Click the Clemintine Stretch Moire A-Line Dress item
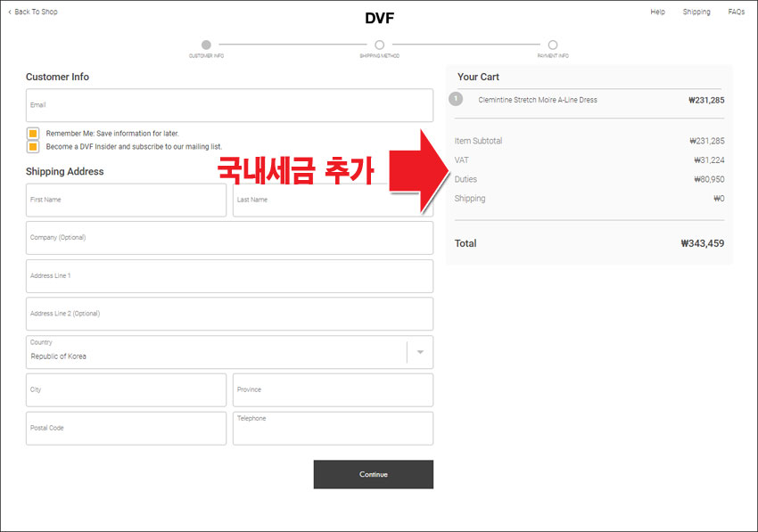Viewport: 758px width, 532px height. 538,100
